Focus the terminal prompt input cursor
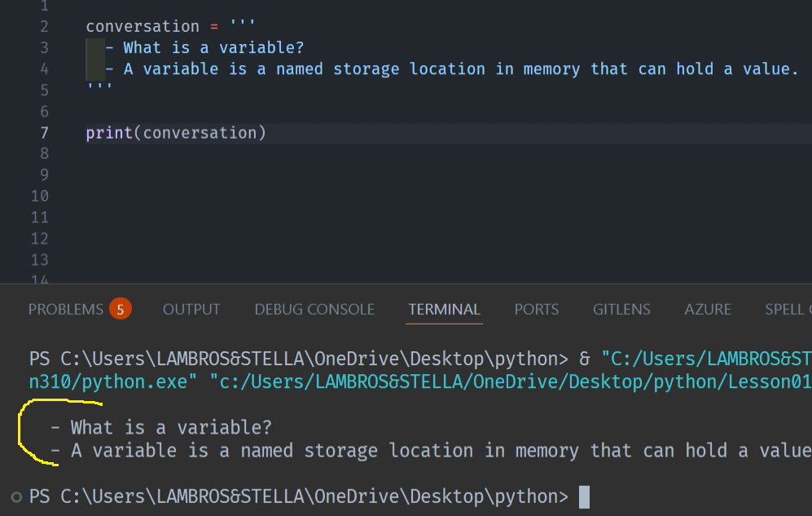 tap(583, 496)
